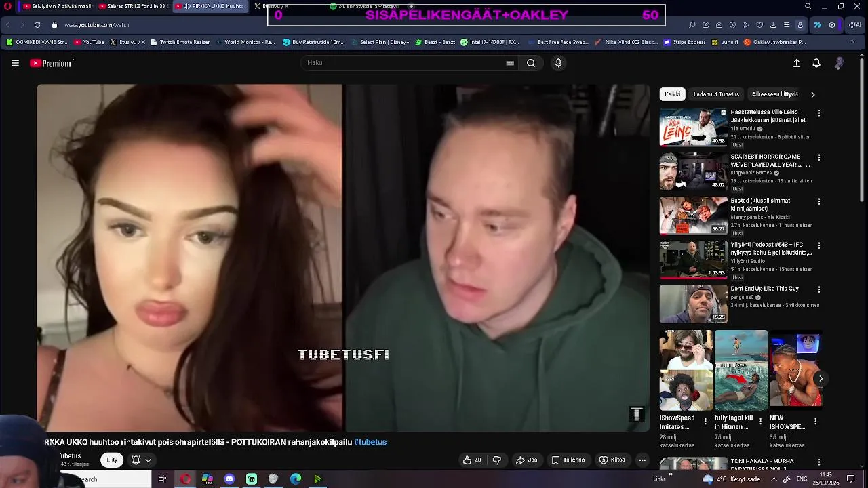Open more actions below the video
The width and height of the screenshot is (868, 488).
coord(642,460)
